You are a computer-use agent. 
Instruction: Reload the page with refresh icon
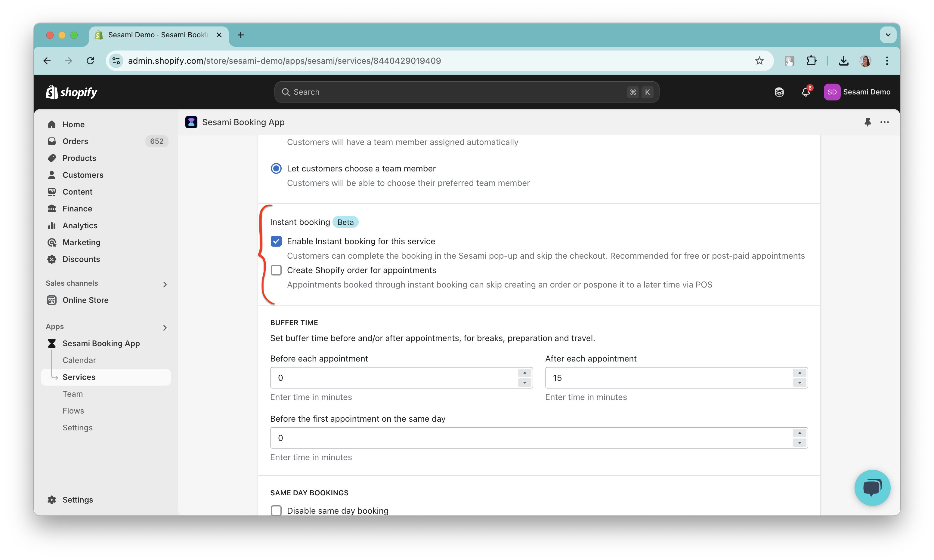click(x=90, y=61)
